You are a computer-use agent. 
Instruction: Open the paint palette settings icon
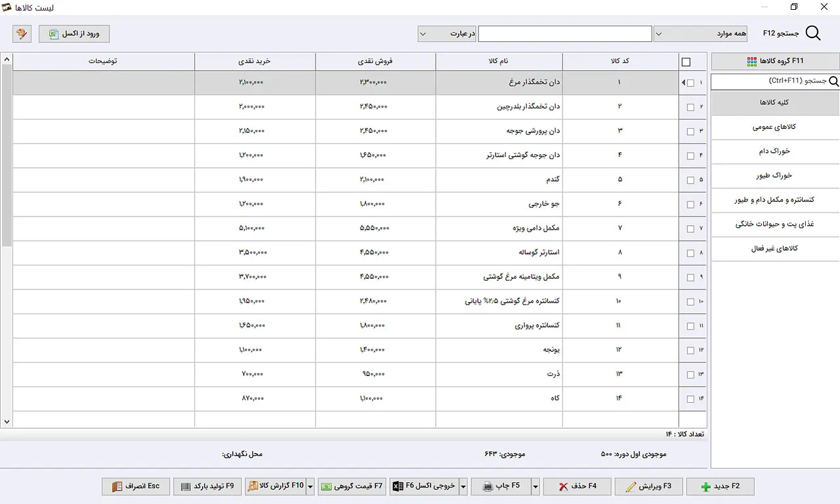pos(22,33)
